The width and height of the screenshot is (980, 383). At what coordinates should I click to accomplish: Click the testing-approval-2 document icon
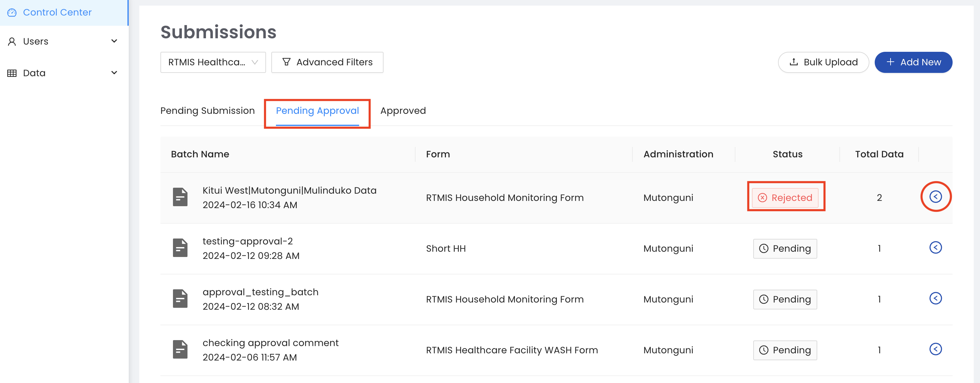pyautogui.click(x=180, y=248)
